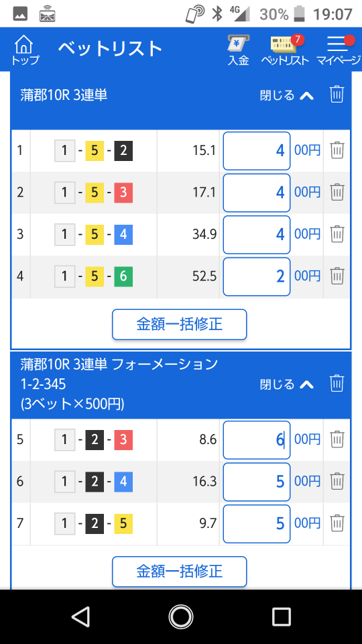
Task: Click 金額一括修正 under the 3連単 list
Action: pos(180,325)
